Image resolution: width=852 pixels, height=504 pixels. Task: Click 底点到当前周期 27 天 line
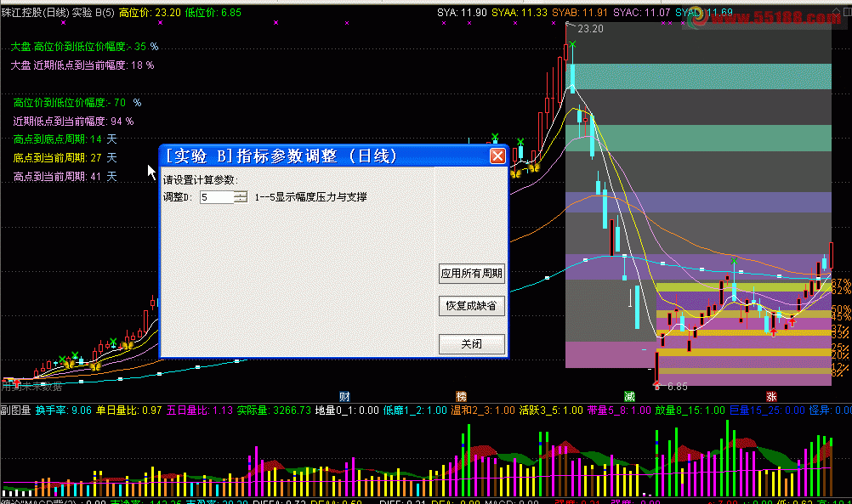pos(65,158)
